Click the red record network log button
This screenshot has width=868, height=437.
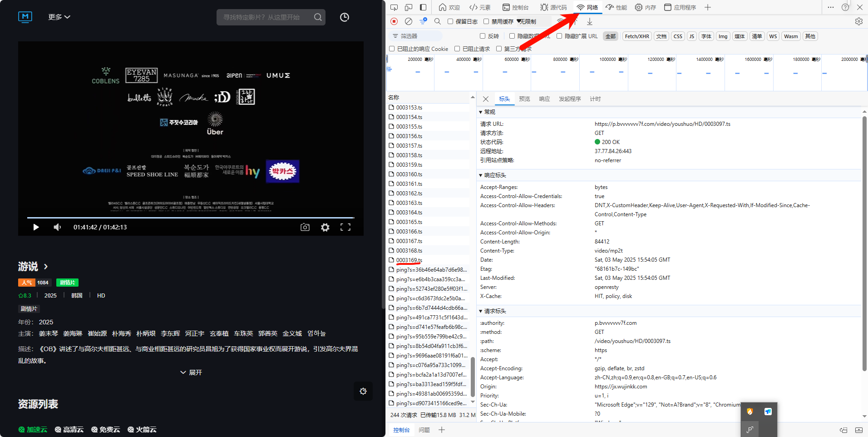tap(394, 21)
